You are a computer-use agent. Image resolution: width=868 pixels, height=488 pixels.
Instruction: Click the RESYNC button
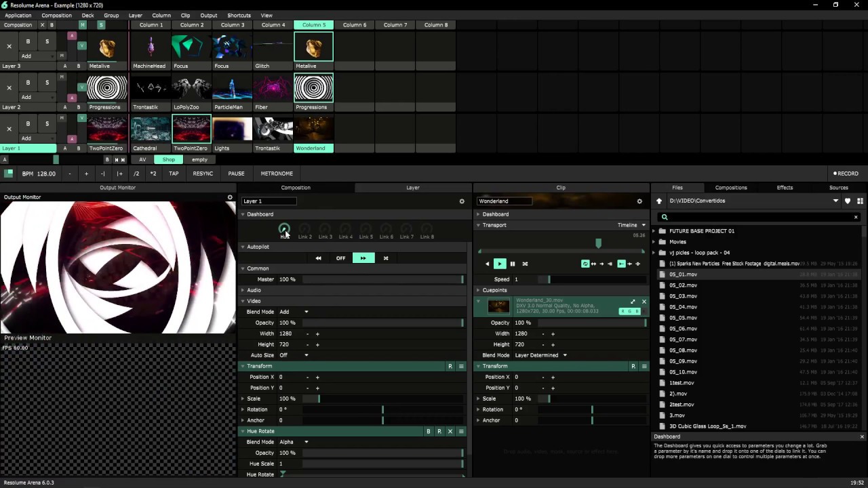tap(203, 174)
